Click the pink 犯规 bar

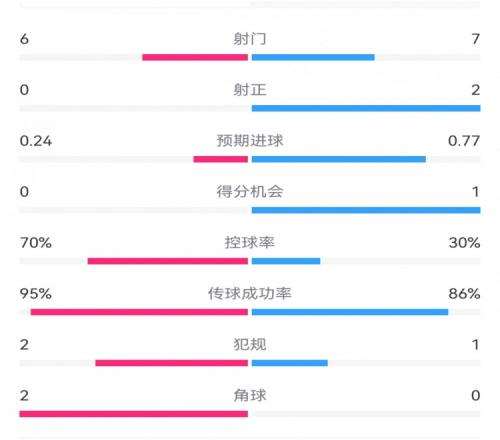(x=172, y=363)
